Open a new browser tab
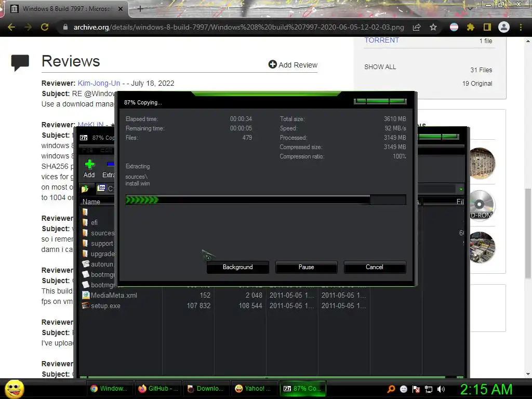Viewport: 532px width, 399px height. point(140,9)
